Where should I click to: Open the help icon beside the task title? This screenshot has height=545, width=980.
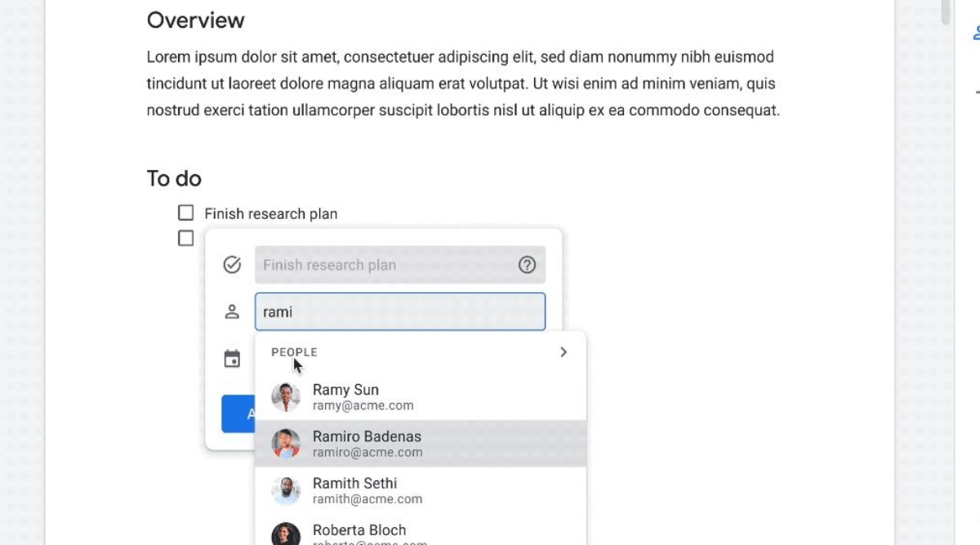528,264
